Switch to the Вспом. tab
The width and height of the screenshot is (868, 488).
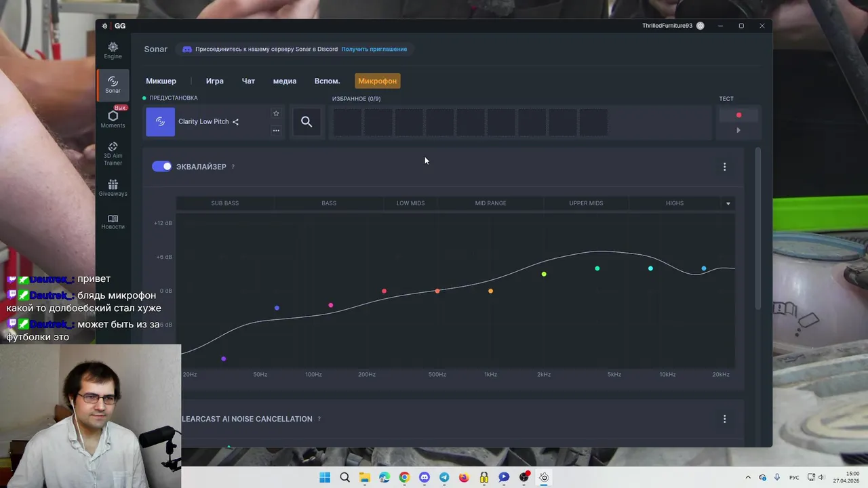[328, 81]
